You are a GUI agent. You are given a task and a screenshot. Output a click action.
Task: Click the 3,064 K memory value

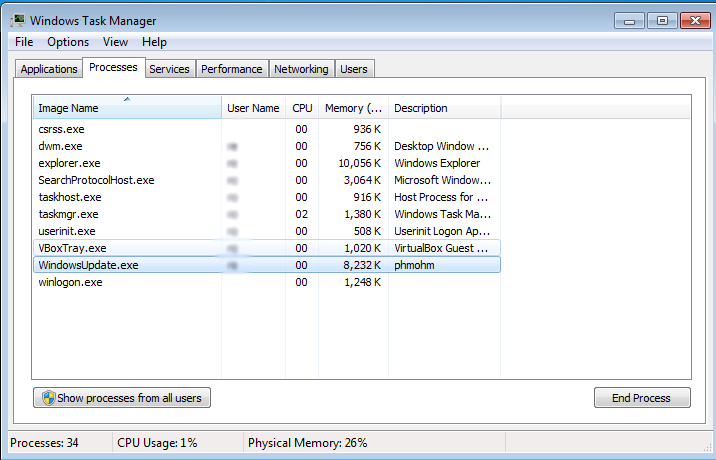point(362,180)
